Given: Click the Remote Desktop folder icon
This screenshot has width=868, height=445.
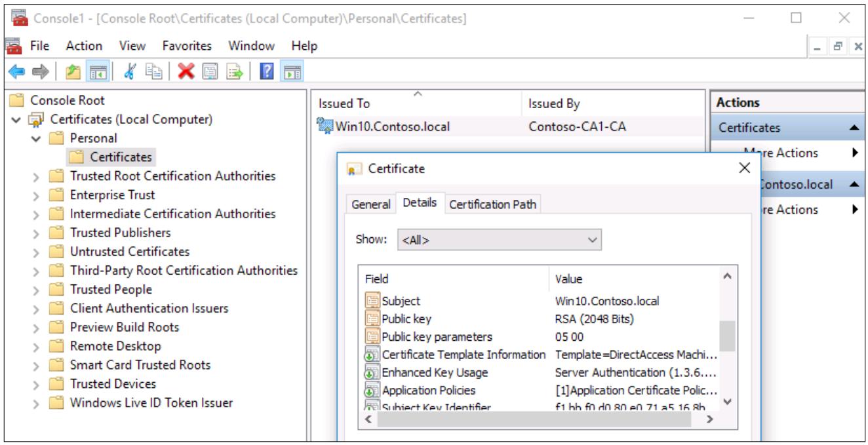Looking at the screenshot, I should 57,346.
